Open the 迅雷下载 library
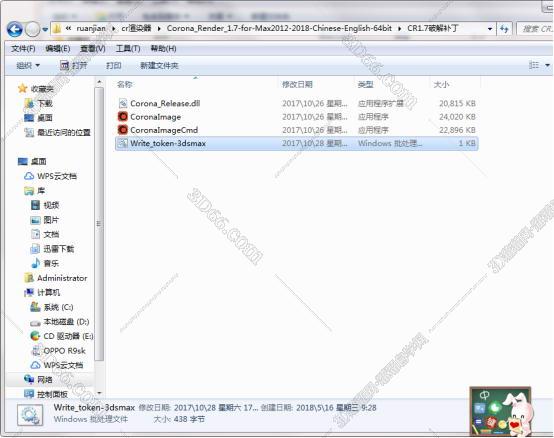This screenshot has width=554, height=438. pos(52,249)
